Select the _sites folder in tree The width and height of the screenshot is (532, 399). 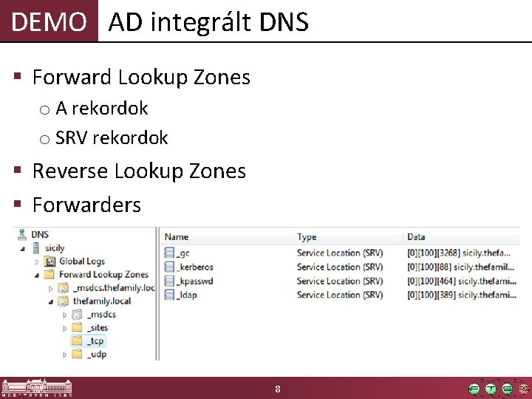pos(98,328)
